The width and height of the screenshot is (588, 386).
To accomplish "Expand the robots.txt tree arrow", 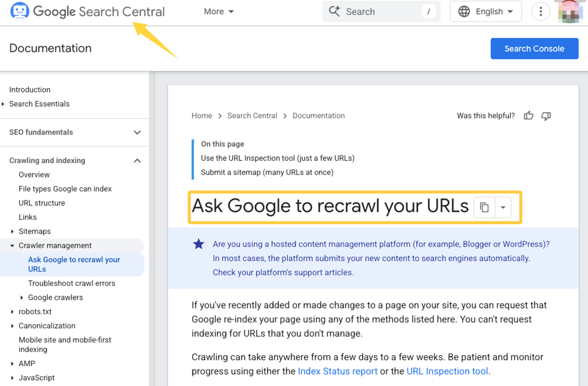I will click(x=12, y=312).
